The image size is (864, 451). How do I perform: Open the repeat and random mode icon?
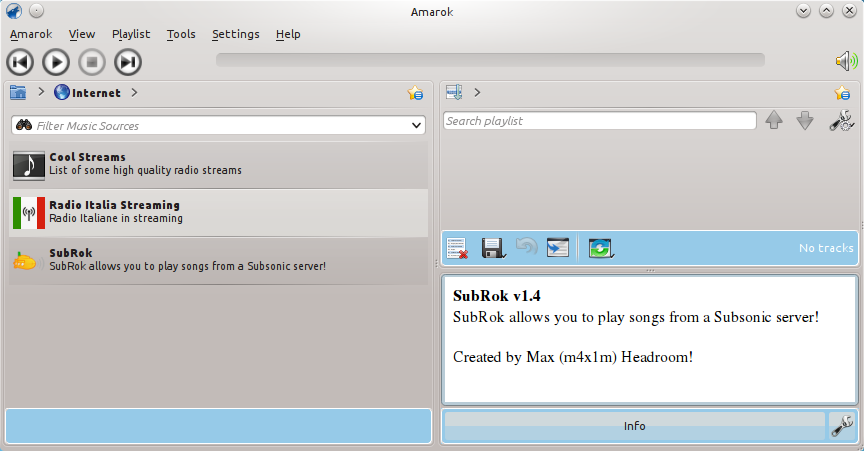601,248
